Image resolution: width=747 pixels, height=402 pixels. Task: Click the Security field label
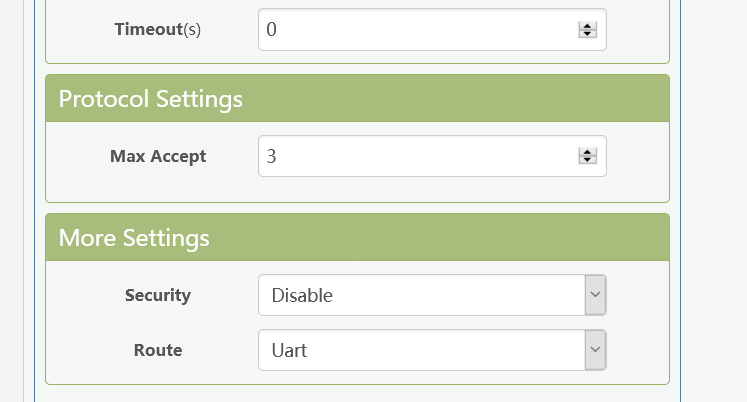158,295
